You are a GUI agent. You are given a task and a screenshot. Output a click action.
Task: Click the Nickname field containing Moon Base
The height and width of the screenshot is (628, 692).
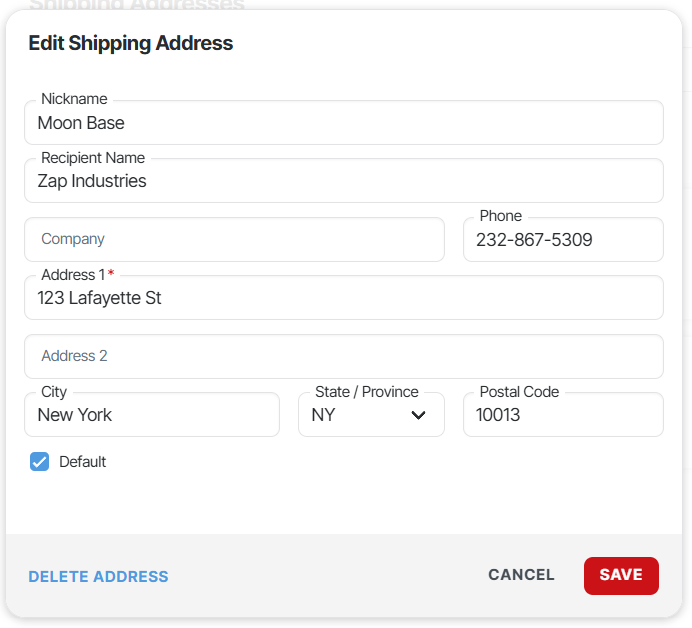[x=343, y=123]
